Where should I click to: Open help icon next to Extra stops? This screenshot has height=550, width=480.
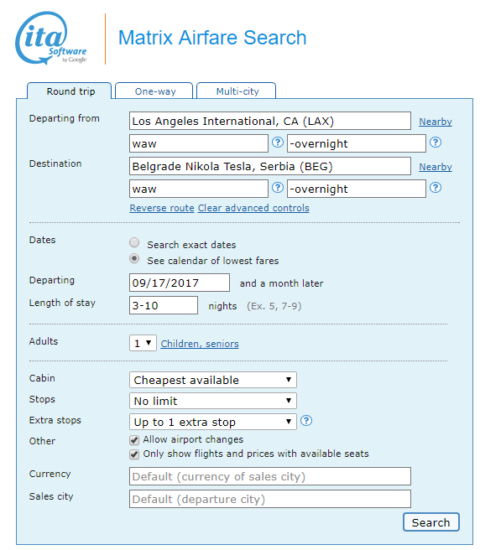306,420
